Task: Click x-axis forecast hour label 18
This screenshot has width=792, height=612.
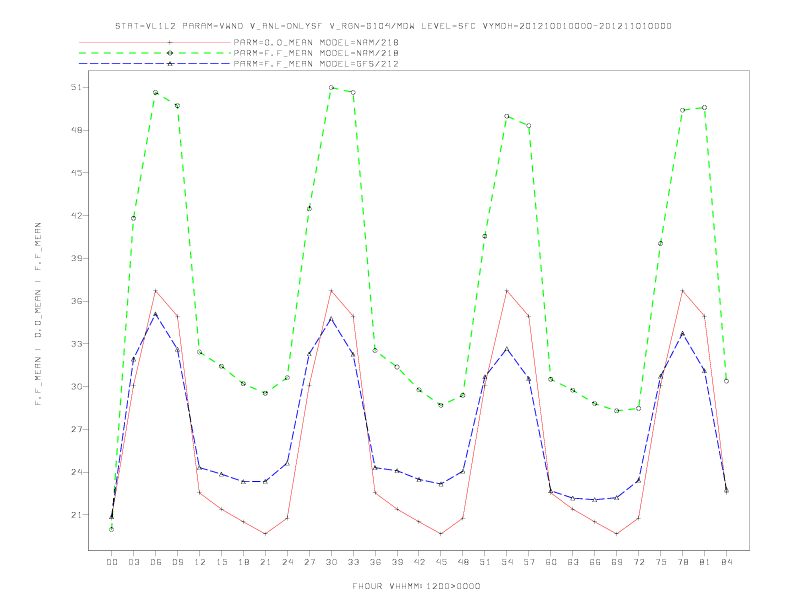Action: click(x=243, y=562)
